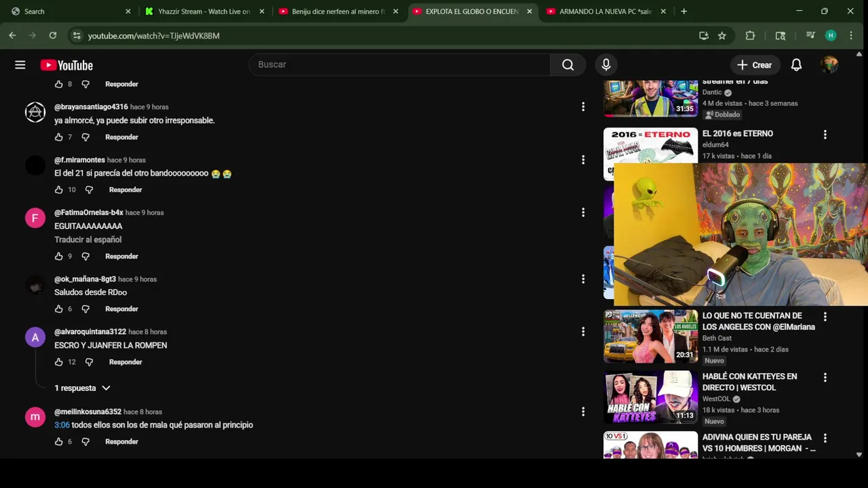Screen dimensions: 868x488
Task: Dislike the comment by @brayansantiago4316
Action: (x=85, y=137)
